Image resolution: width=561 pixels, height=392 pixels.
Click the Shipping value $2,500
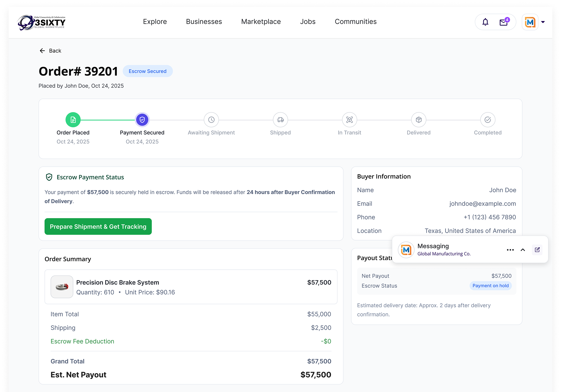[x=321, y=328]
